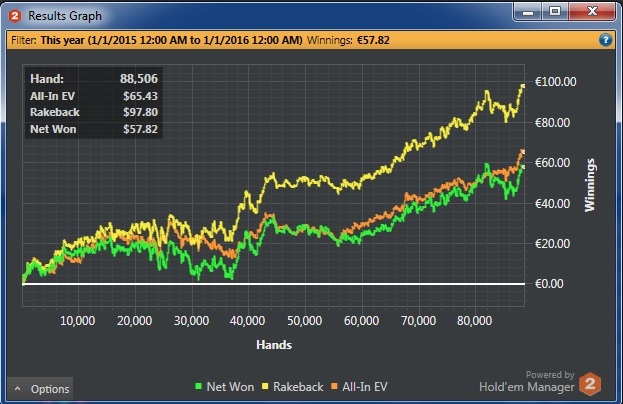The width and height of the screenshot is (623, 404).
Task: Click the orange All-In EV line endpoint marker
Action: tap(523, 152)
